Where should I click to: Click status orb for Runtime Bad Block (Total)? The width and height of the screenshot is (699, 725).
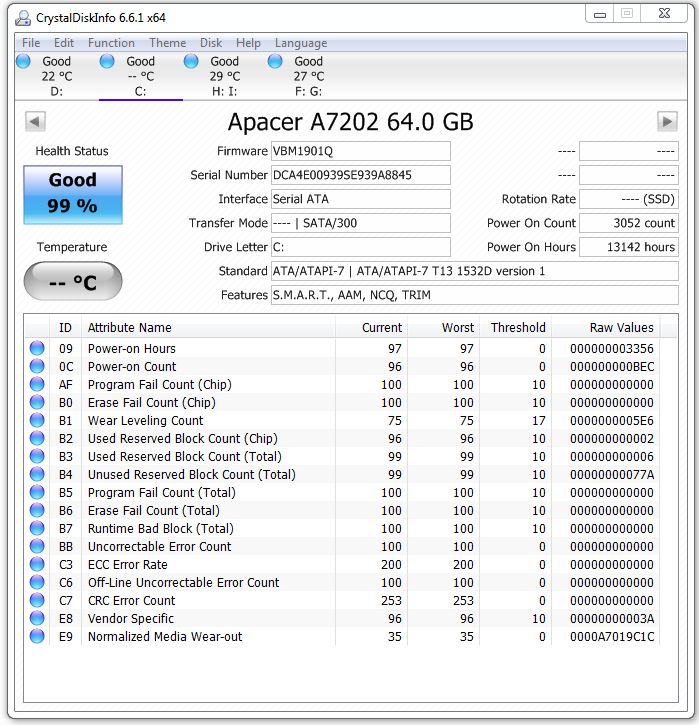coord(37,528)
